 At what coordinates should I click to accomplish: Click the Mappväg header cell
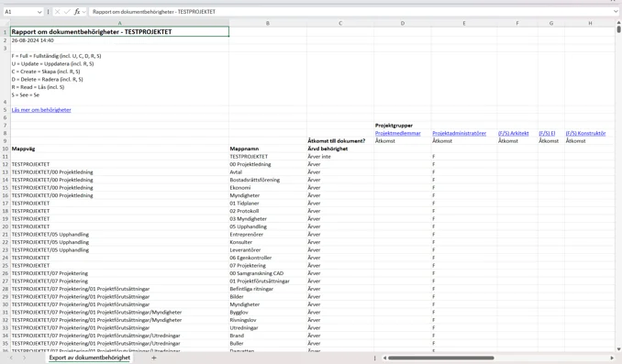[119, 149]
